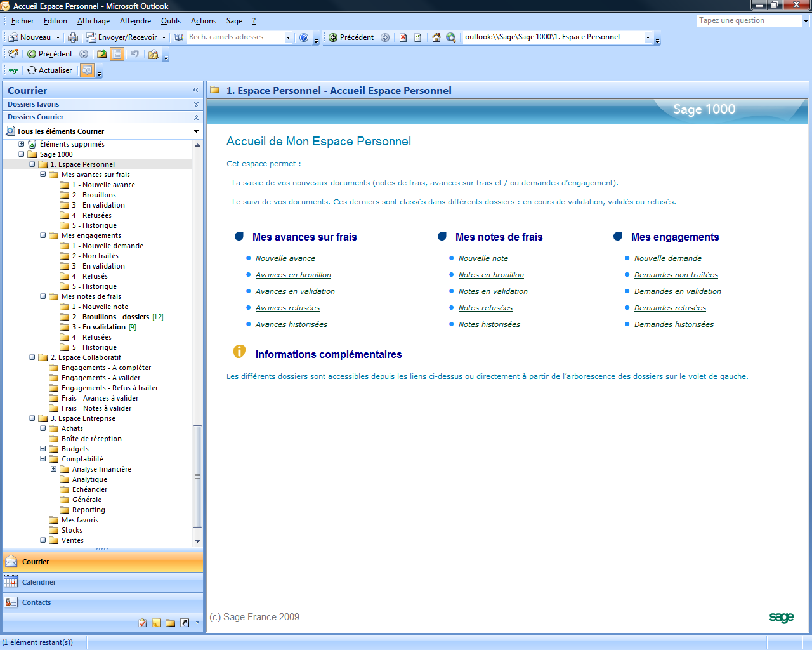The height and width of the screenshot is (650, 812).
Task: Expand the Achats folder node
Action: point(43,428)
